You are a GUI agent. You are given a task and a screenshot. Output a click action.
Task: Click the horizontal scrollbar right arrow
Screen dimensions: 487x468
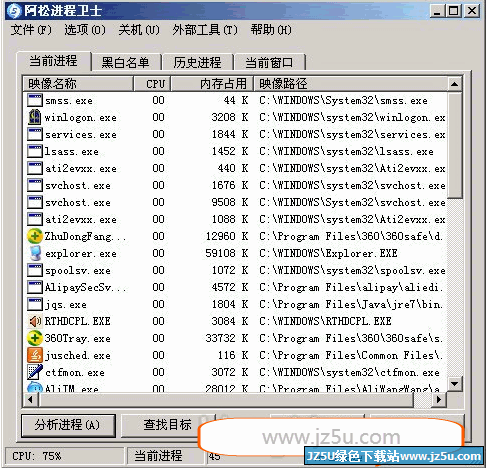(439, 399)
